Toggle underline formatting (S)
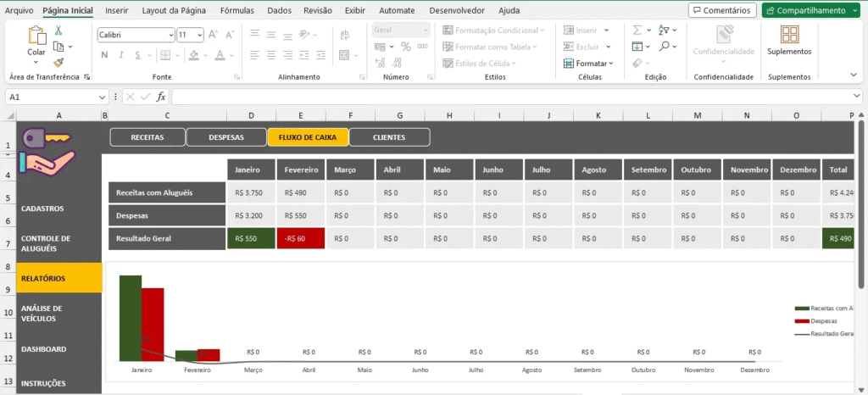 [x=142, y=55]
